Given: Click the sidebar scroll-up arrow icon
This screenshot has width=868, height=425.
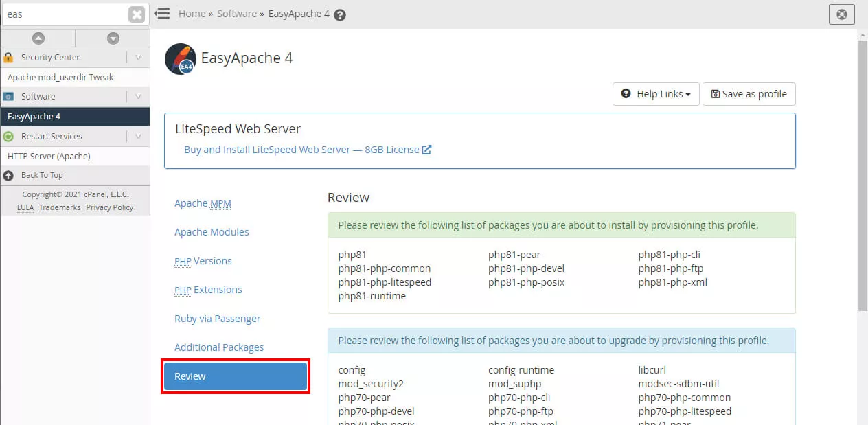Looking at the screenshot, I should pyautogui.click(x=38, y=38).
